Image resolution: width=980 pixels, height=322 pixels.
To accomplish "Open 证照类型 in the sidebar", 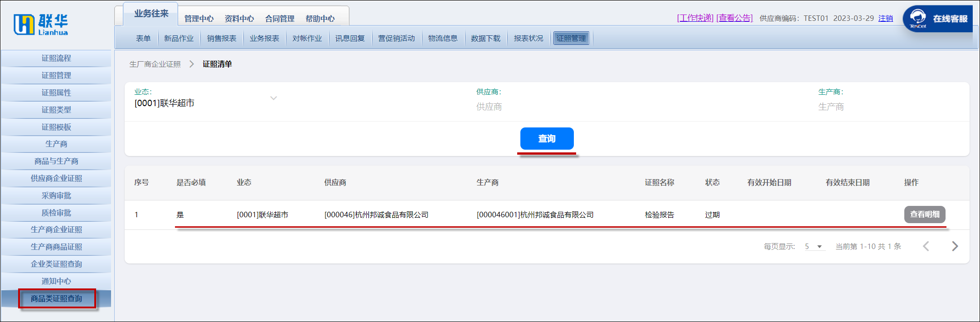I will 56,110.
